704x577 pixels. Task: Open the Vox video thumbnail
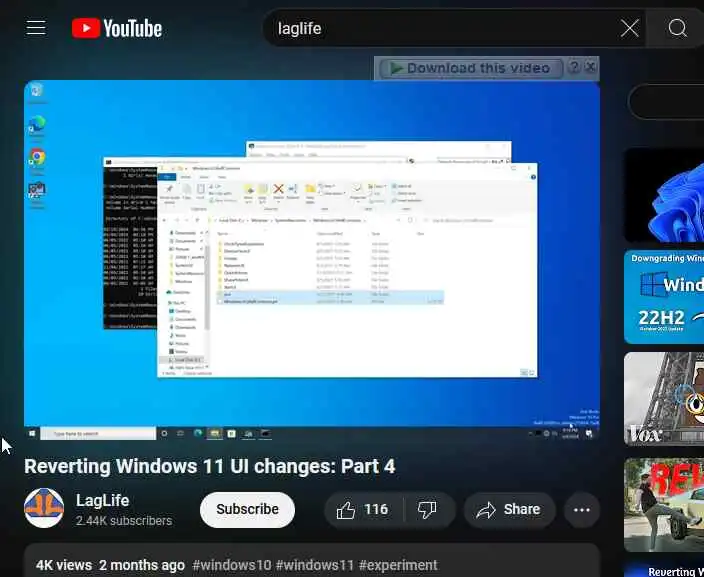click(664, 399)
